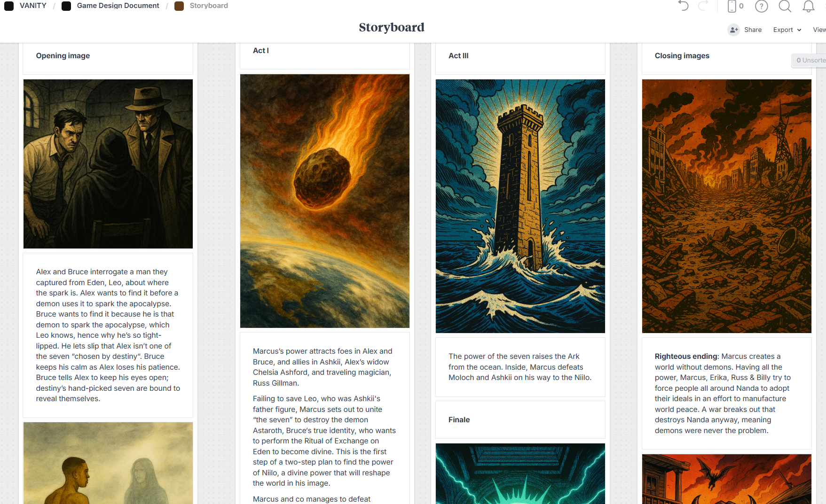Open the Notifications bell icon
The width and height of the screenshot is (826, 504).
808,6
